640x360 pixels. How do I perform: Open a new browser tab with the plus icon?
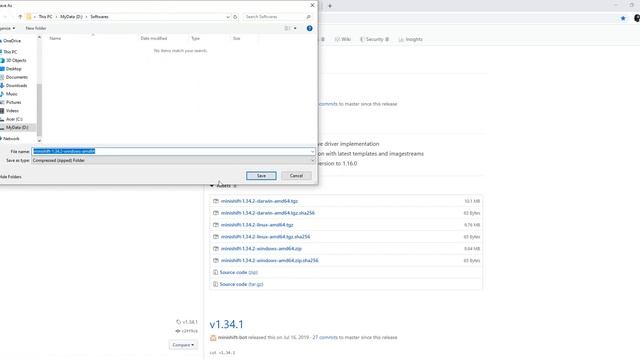click(330, 6)
